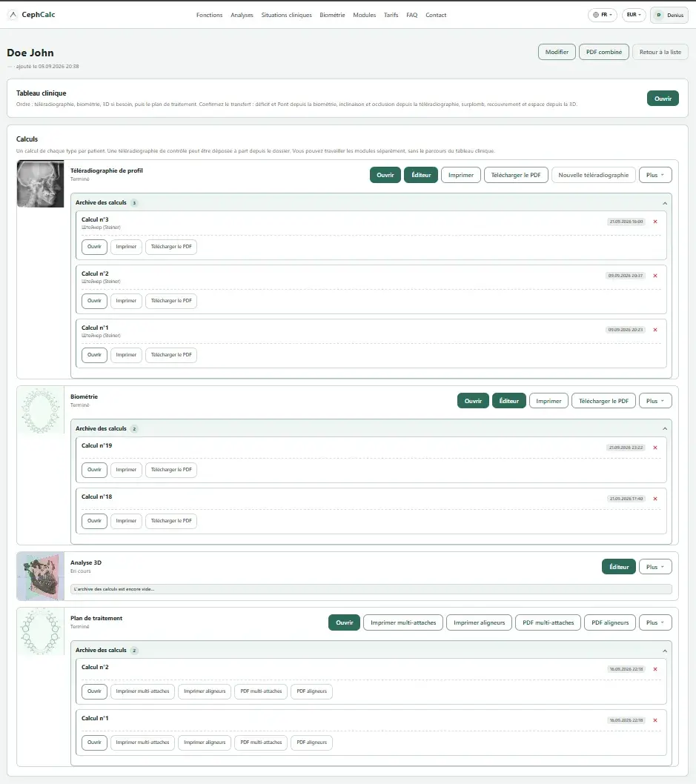The image size is (696, 784).
Task: Remove Calcul n°1 from the Téléradiographie archive
Action: pyautogui.click(x=655, y=330)
